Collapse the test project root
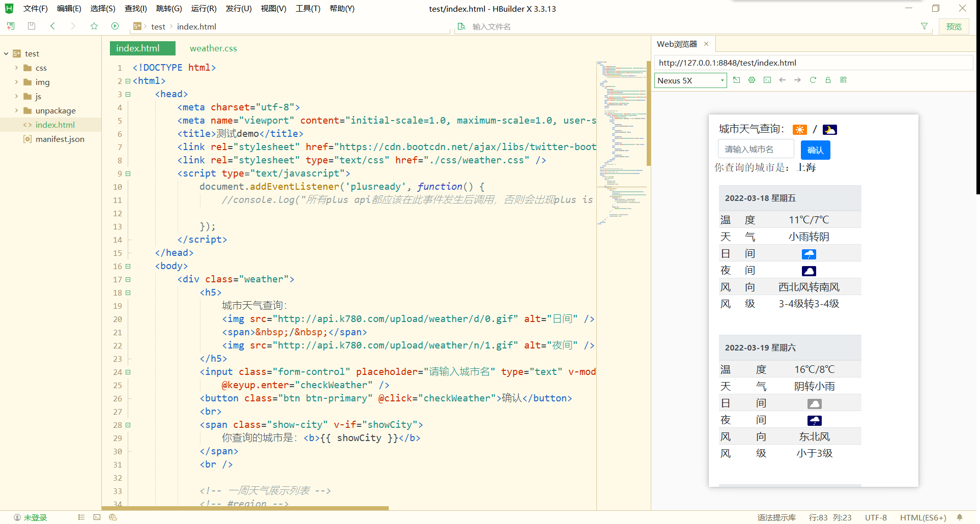Screen dimensions: 980x524 point(6,53)
